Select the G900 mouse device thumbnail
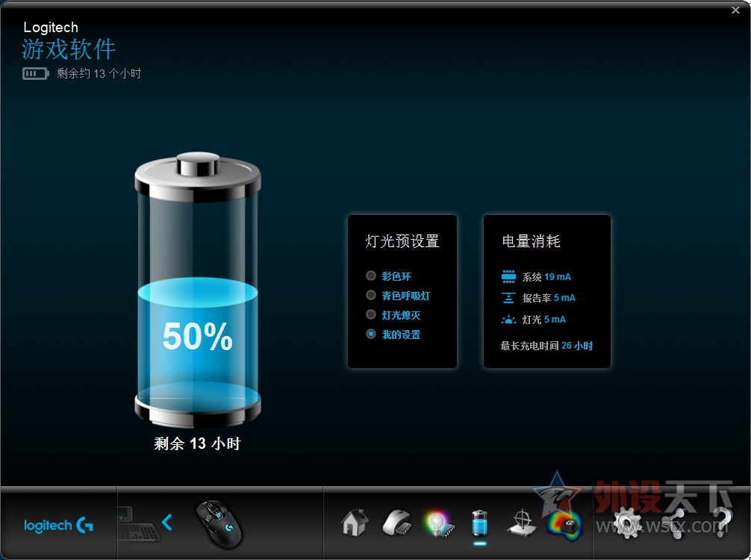 click(x=219, y=523)
